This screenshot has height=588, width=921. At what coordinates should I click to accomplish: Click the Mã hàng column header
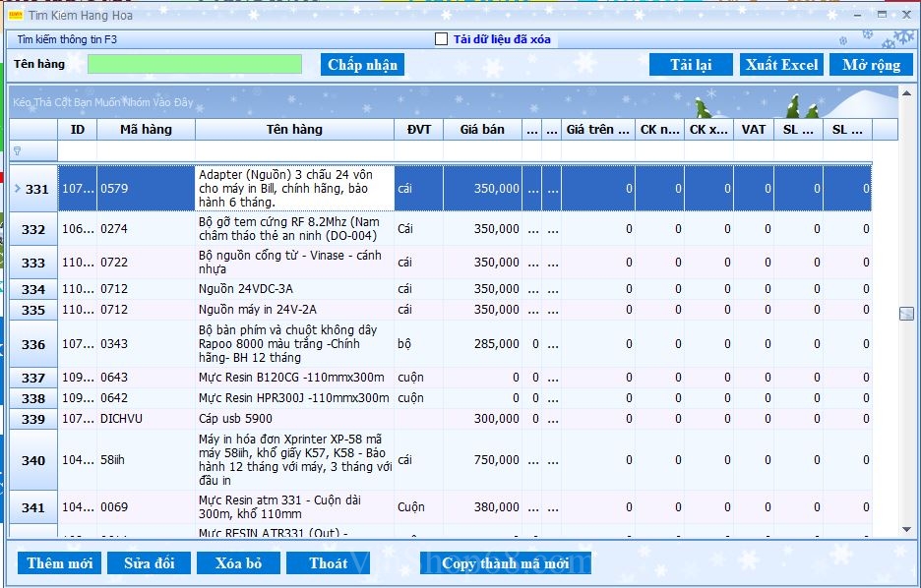(x=146, y=130)
